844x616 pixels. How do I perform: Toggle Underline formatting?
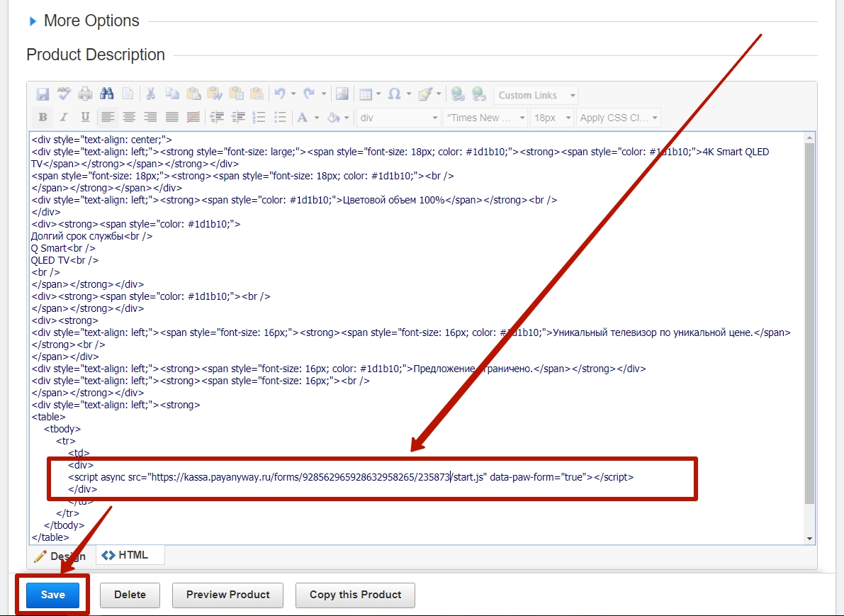coord(85,117)
